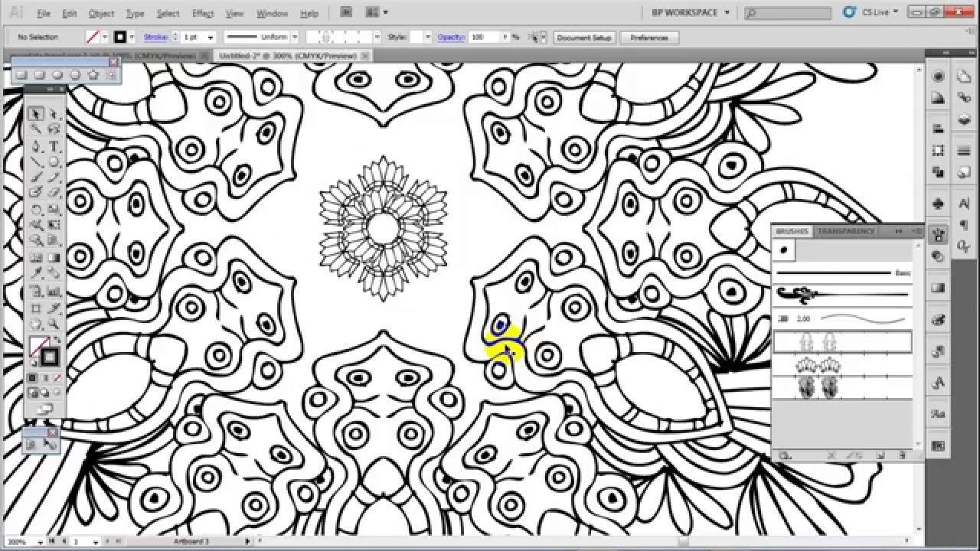Open the Window menu

(x=272, y=13)
